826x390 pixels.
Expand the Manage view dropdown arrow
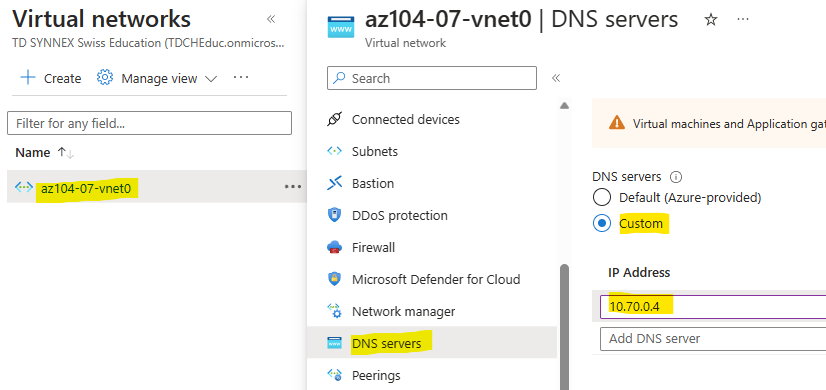[211, 79]
